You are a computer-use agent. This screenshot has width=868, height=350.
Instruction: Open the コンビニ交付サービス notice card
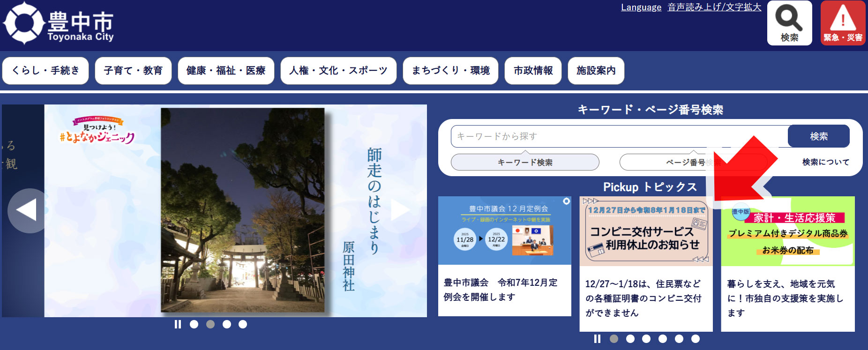tap(646, 262)
